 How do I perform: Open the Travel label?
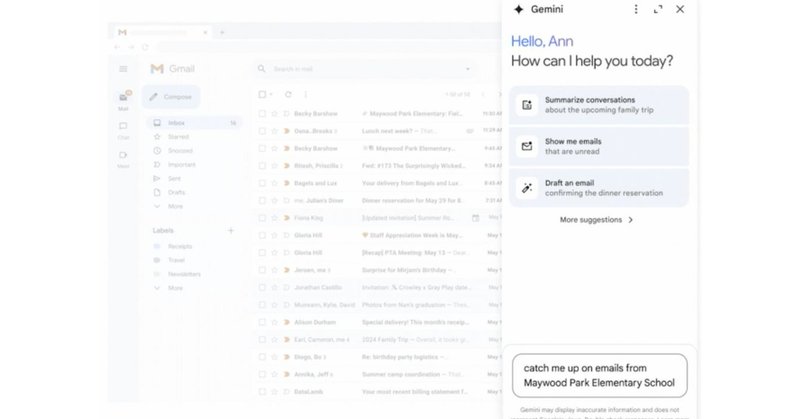[x=176, y=260]
